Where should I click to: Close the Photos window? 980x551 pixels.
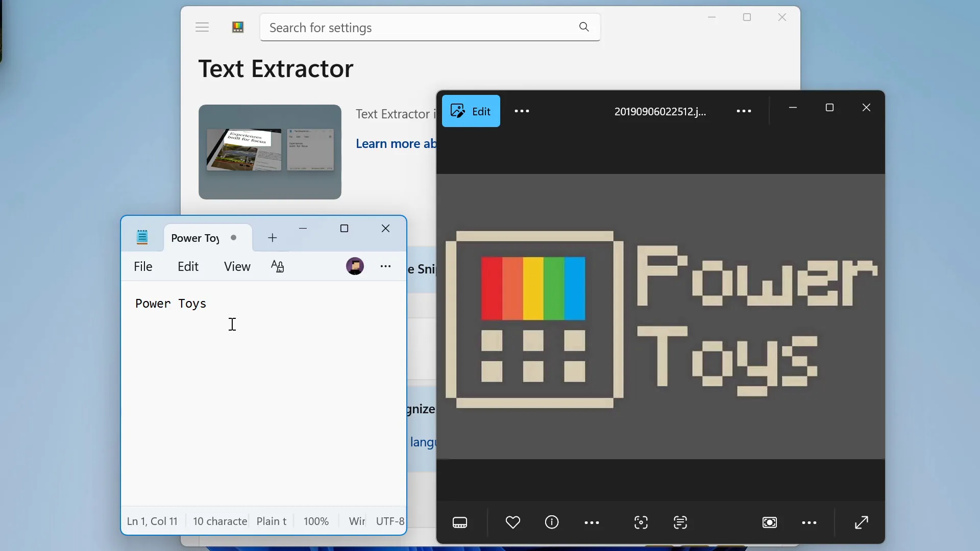coord(867,108)
